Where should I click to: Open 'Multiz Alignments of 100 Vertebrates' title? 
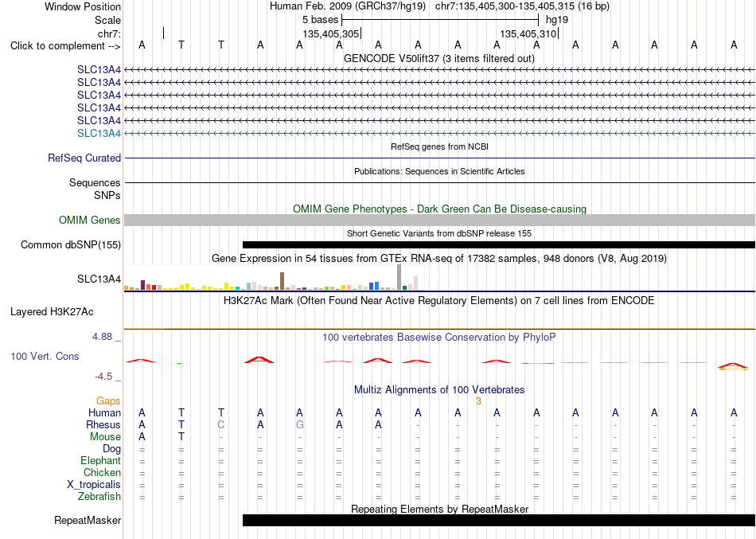439,389
